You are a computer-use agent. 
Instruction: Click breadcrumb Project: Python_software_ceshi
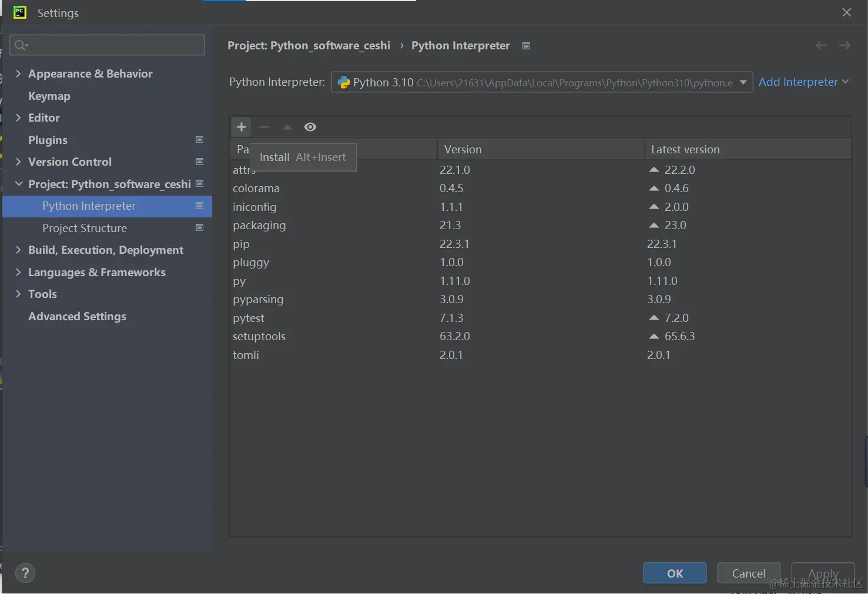pyautogui.click(x=309, y=46)
